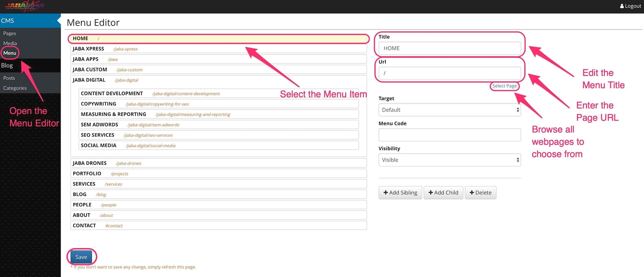
Task: Open the Visibility dropdown
Action: (x=449, y=160)
